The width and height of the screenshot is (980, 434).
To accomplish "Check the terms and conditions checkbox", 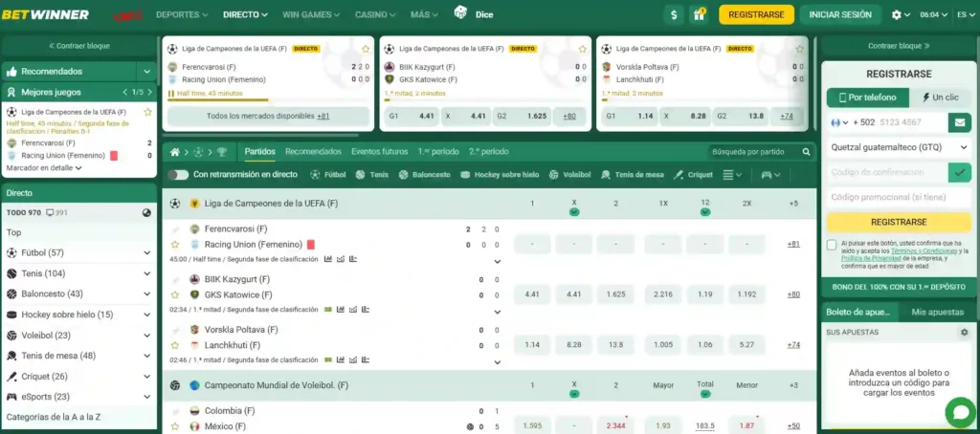I will pos(832,245).
